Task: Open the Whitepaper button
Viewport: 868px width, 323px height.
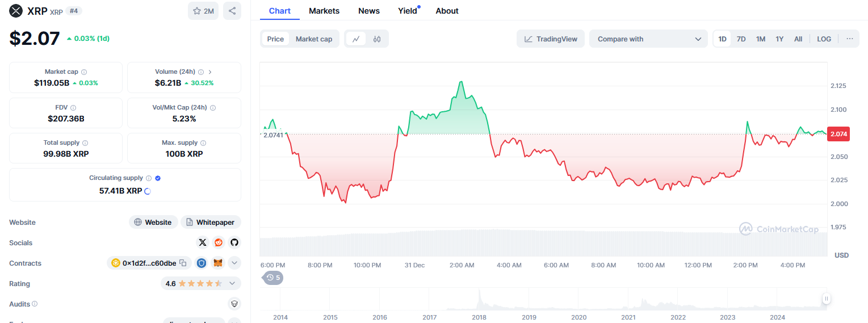Action: click(211, 222)
